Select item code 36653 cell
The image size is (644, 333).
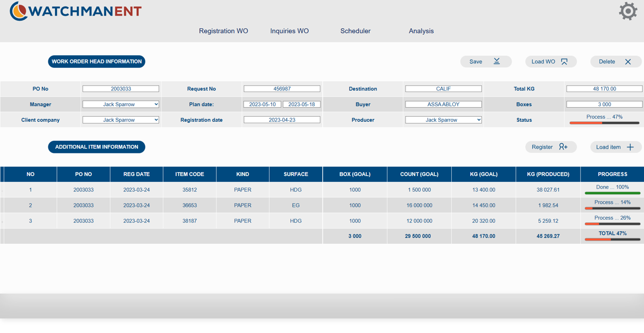[190, 205]
